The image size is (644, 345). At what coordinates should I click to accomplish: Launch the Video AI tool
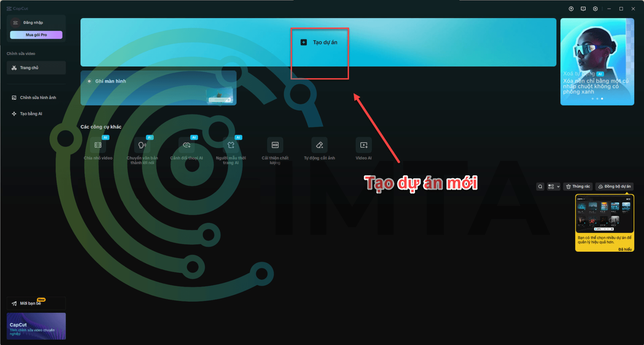(363, 145)
